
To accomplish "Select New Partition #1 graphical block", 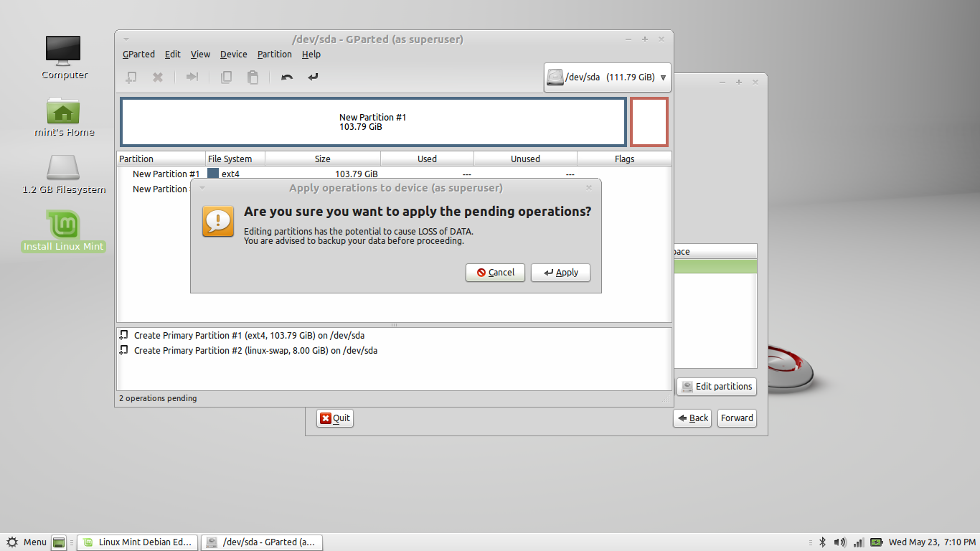I will (373, 122).
